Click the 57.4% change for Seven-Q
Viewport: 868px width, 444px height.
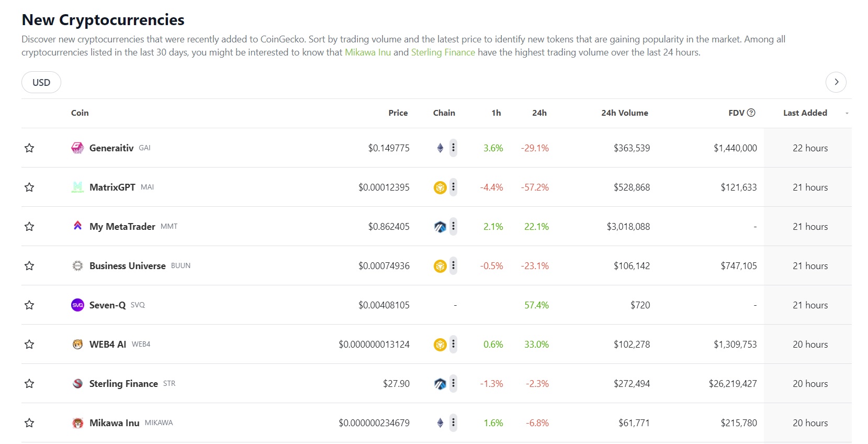point(537,305)
